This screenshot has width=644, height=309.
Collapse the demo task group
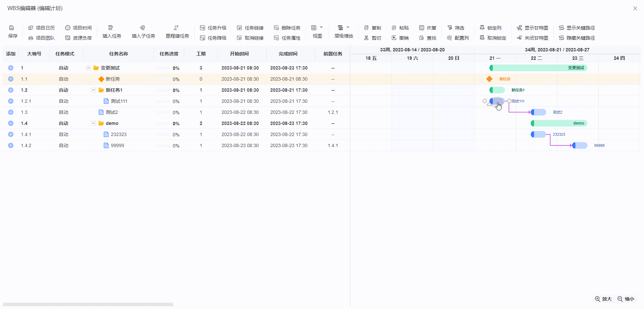93,123
